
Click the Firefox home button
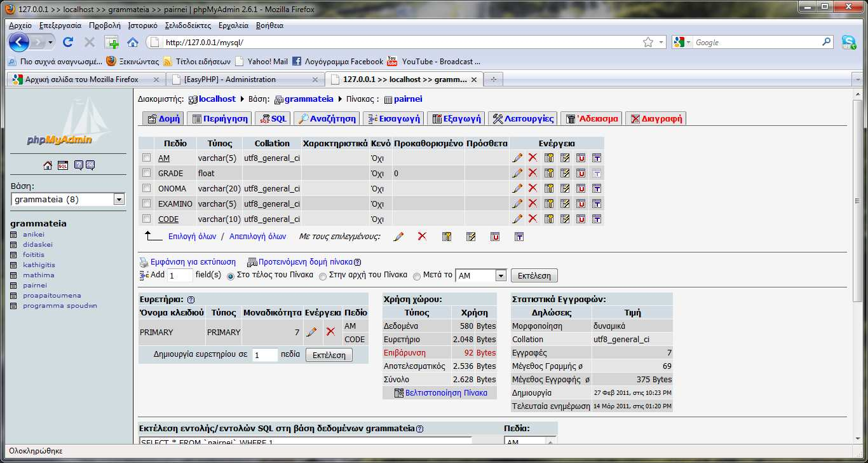133,42
